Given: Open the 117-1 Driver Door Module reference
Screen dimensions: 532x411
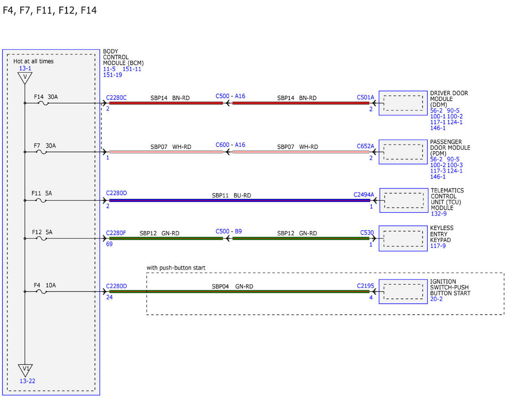Looking at the screenshot, I should point(438,122).
